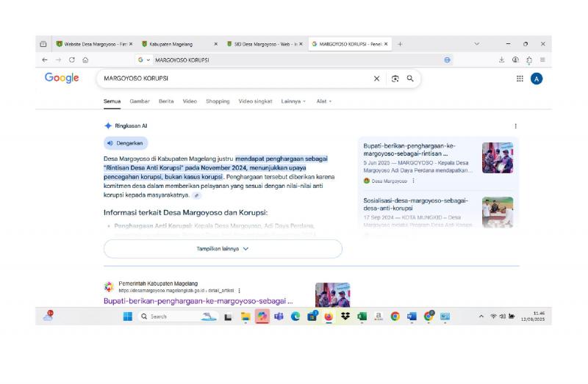Click the magnifying glass search icon
The height and width of the screenshot is (384, 588).
coord(410,79)
